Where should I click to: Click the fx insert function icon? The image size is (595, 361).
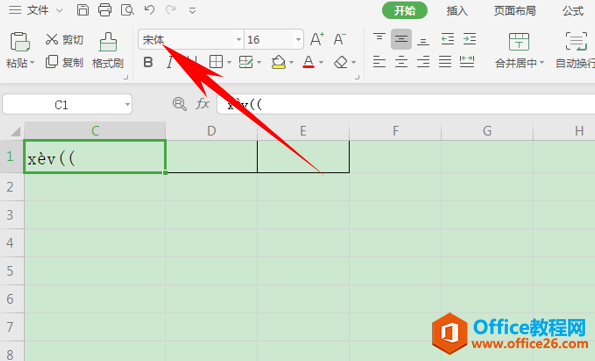(x=202, y=104)
